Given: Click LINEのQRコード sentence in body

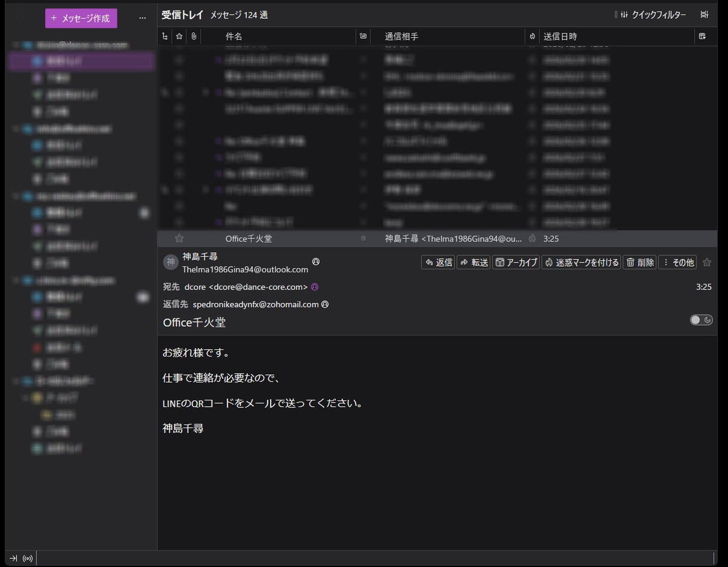Looking at the screenshot, I should point(263,403).
